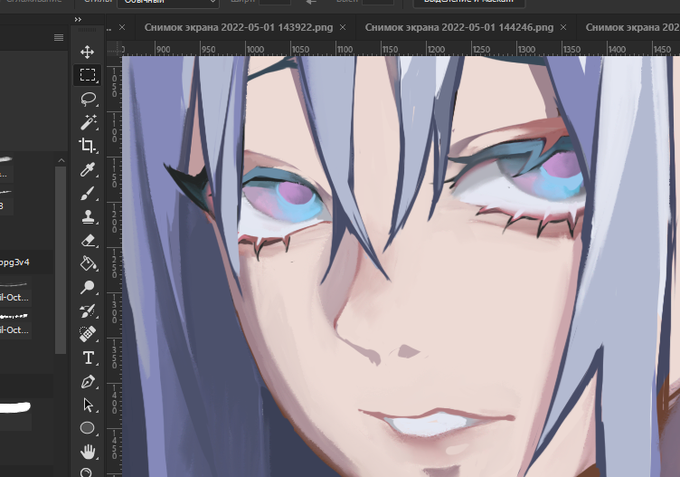Select the Eyedropper tool
This screenshot has height=477, width=680.
(88, 170)
